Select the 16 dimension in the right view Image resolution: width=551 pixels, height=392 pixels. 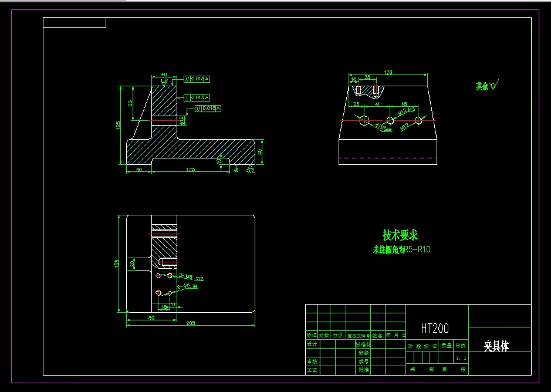[353, 79]
